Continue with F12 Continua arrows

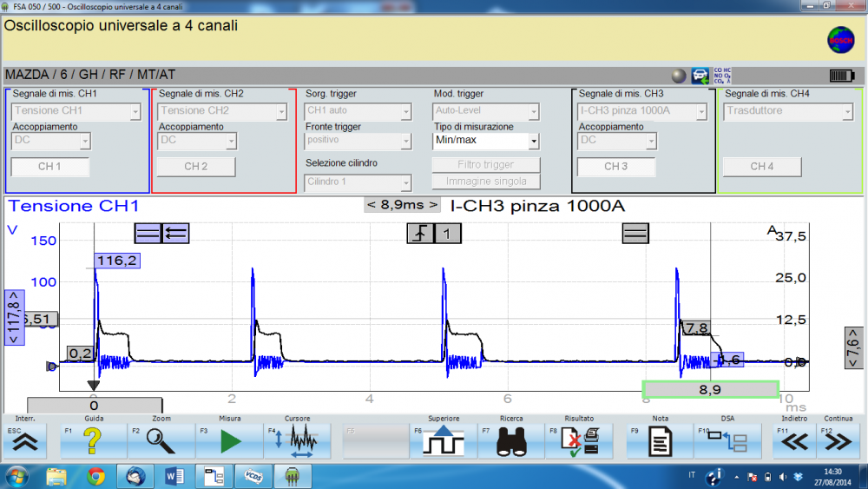[x=838, y=441]
